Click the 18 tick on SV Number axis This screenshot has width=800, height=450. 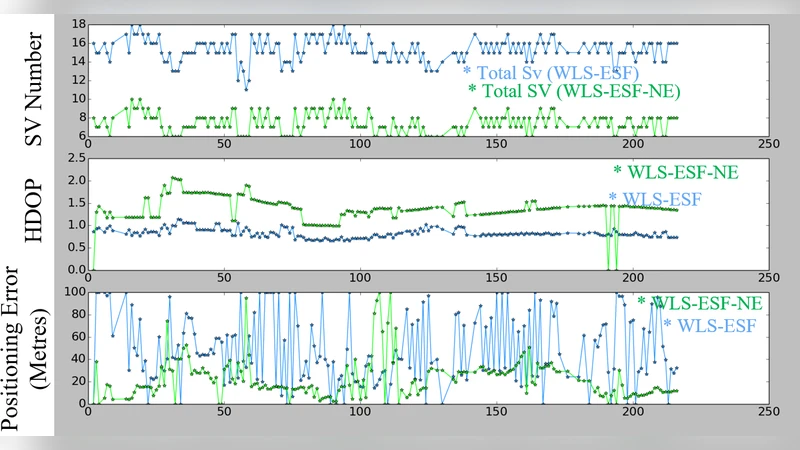[78, 23]
